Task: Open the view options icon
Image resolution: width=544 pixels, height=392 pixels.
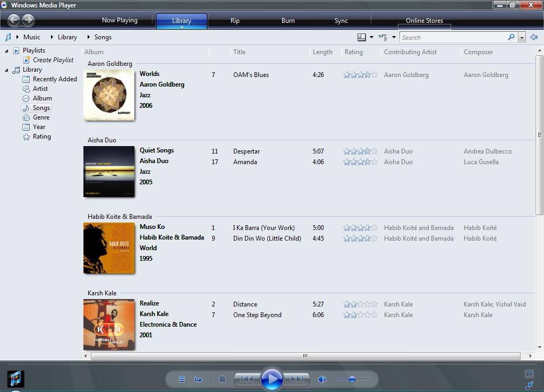Action: click(382, 37)
